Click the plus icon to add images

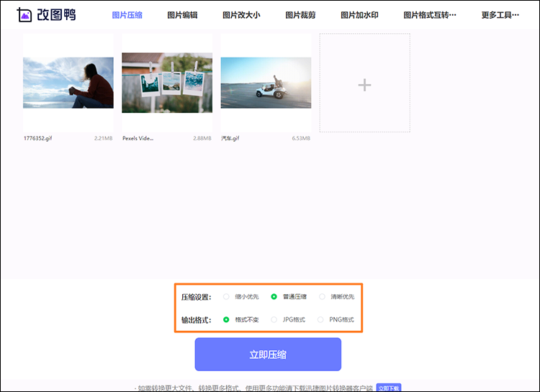click(365, 85)
